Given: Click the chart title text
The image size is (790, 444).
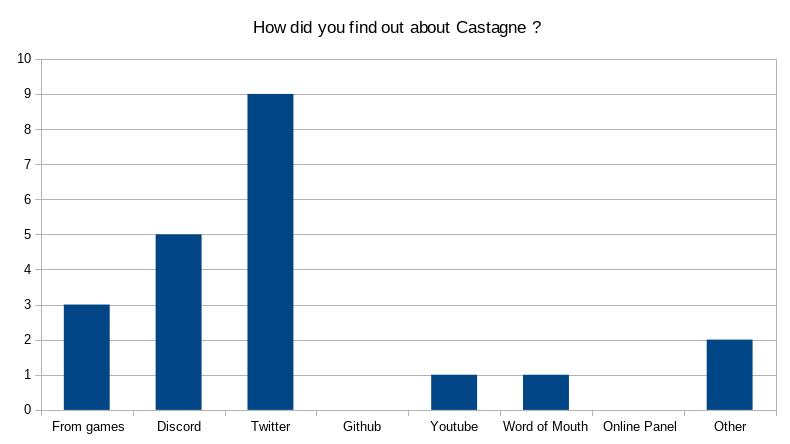Looking at the screenshot, I should tap(397, 27).
